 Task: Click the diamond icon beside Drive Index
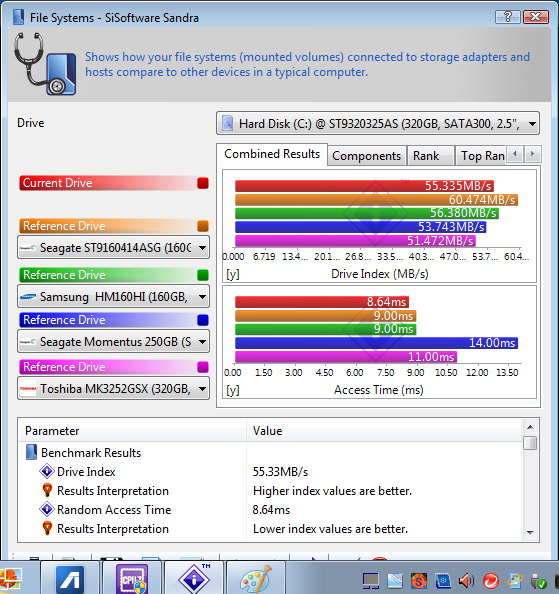click(x=47, y=471)
